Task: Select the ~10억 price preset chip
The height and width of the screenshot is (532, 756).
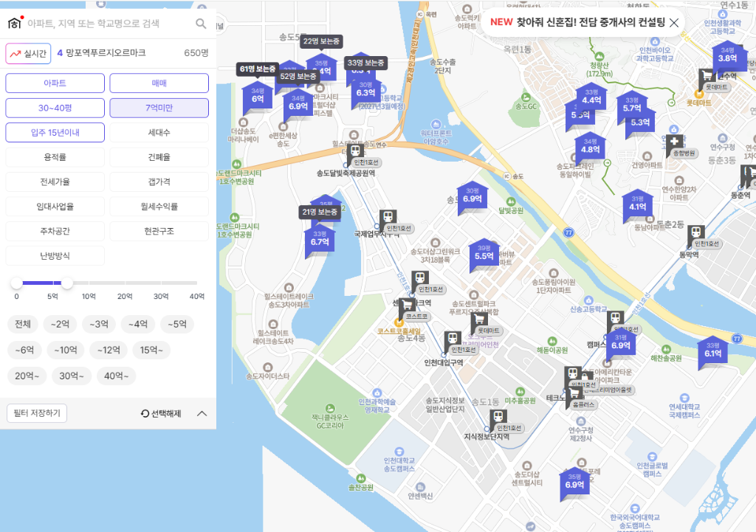Action: [66, 350]
